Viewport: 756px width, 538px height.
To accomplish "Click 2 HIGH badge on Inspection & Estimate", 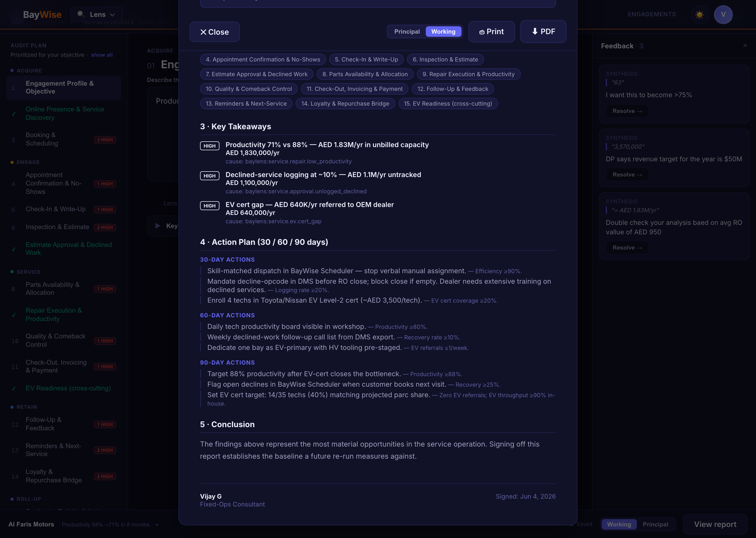I will pyautogui.click(x=105, y=227).
